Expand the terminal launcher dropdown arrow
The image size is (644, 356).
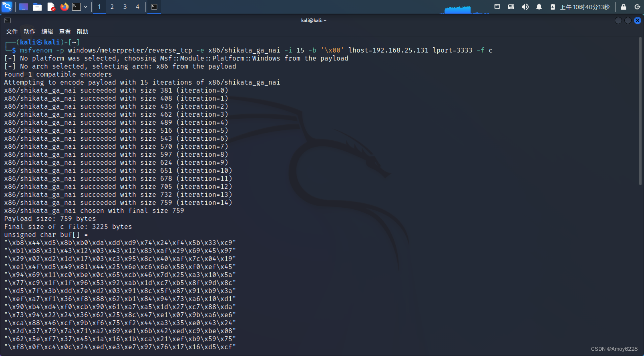[86, 7]
